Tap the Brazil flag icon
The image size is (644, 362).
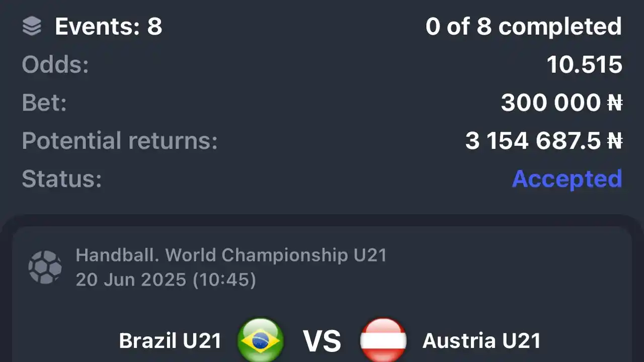261,340
